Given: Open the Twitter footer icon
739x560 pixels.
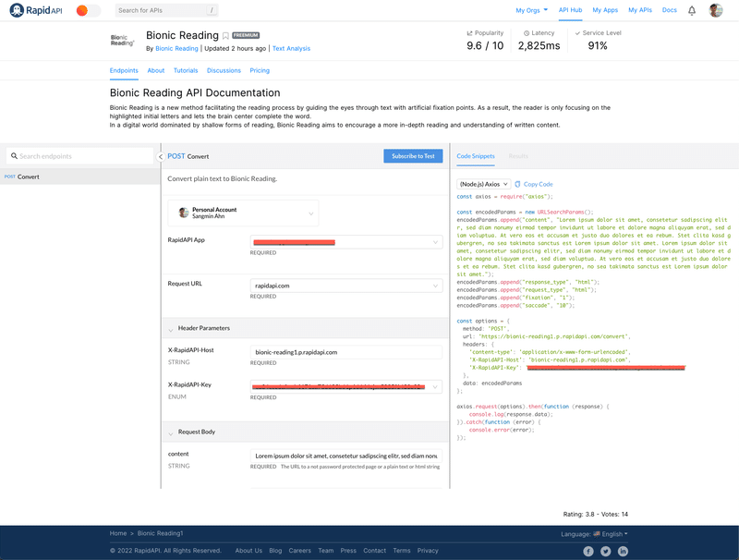Looking at the screenshot, I should (x=606, y=551).
